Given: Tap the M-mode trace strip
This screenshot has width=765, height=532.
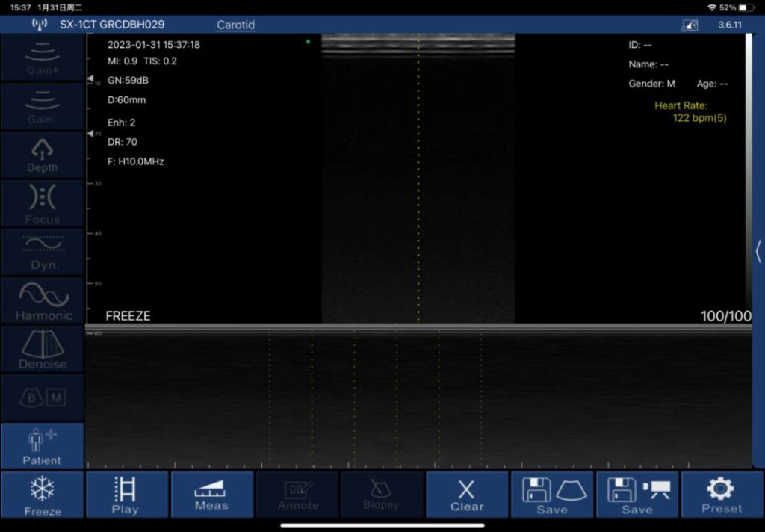Looking at the screenshot, I should pyautogui.click(x=418, y=398).
